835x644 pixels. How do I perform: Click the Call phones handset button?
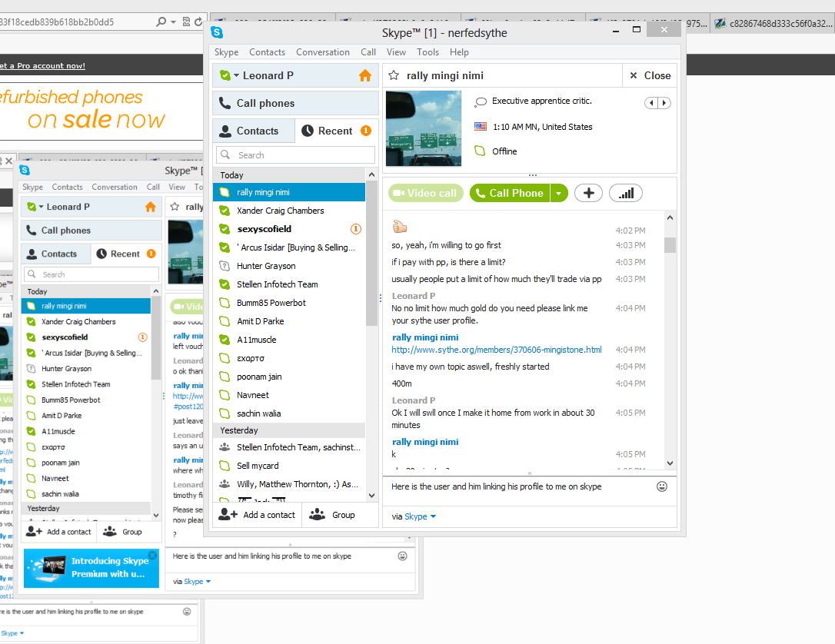pos(295,103)
